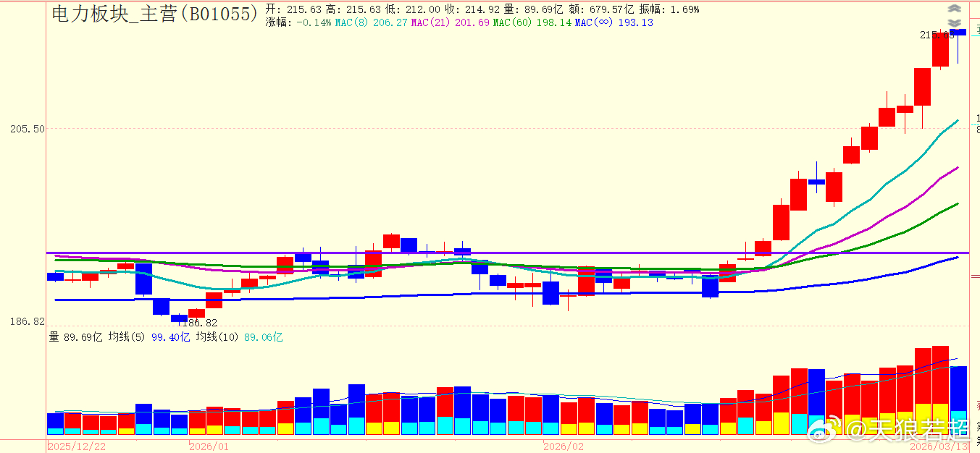Image resolution: width=980 pixels, height=453 pixels.
Task: Select the last blue volume bar
Action: coord(958,399)
